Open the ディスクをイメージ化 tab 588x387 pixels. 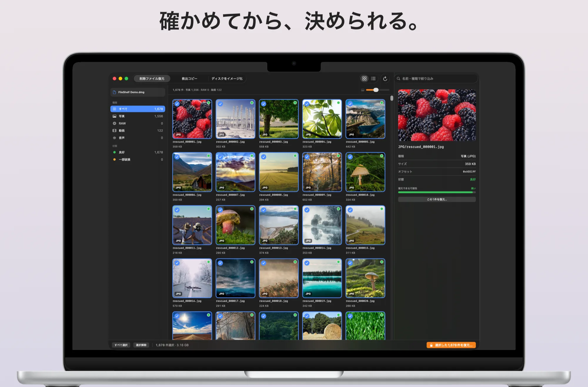pyautogui.click(x=227, y=78)
